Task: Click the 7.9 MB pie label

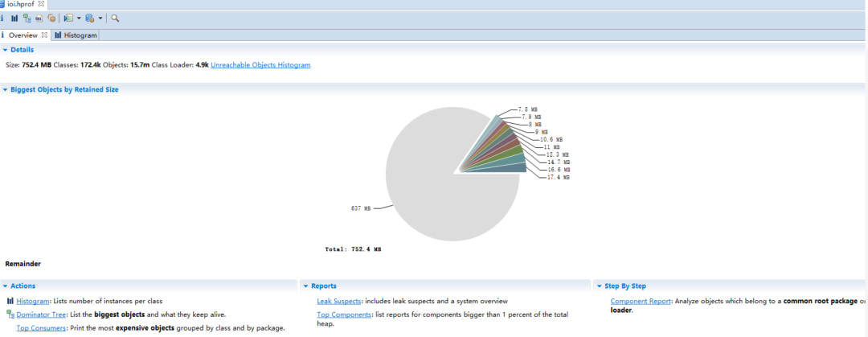Action: [531, 117]
